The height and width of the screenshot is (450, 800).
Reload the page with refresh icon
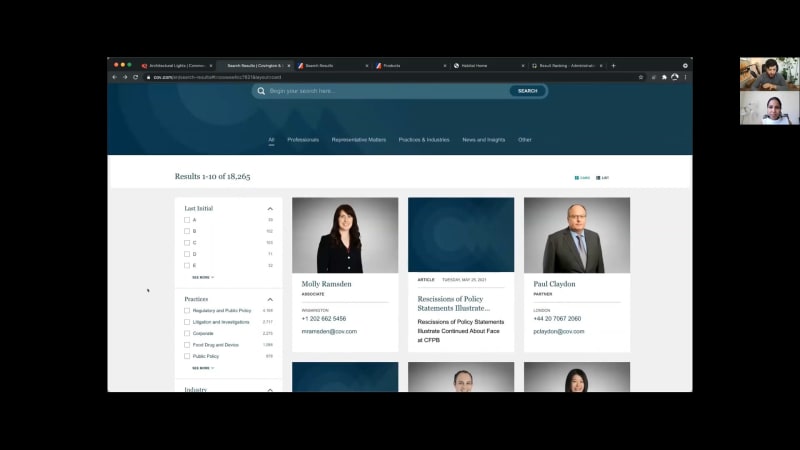pos(135,77)
